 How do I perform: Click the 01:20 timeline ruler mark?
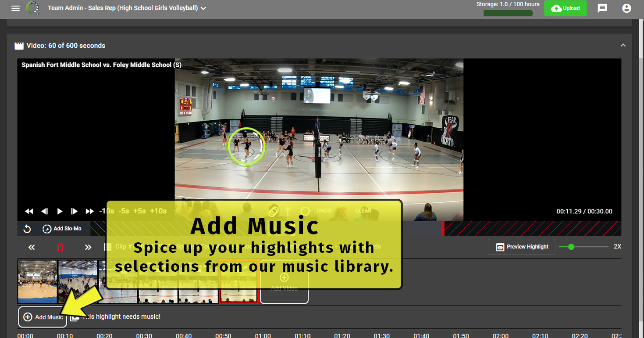pos(342,335)
